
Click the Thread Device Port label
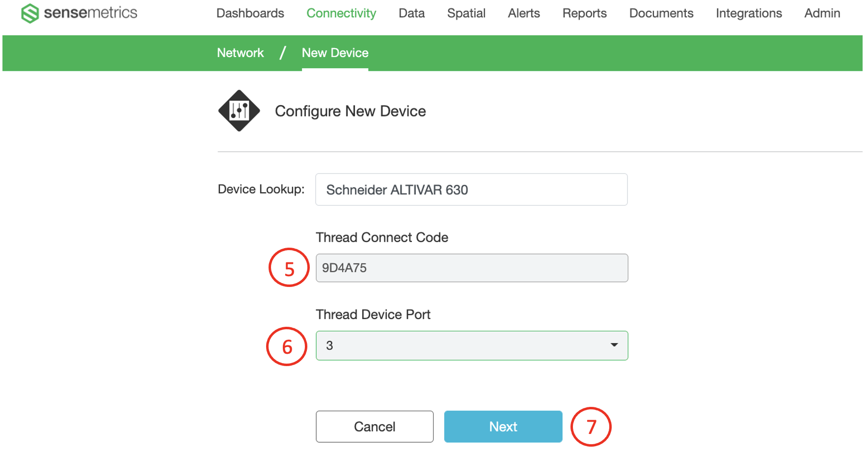click(x=373, y=314)
